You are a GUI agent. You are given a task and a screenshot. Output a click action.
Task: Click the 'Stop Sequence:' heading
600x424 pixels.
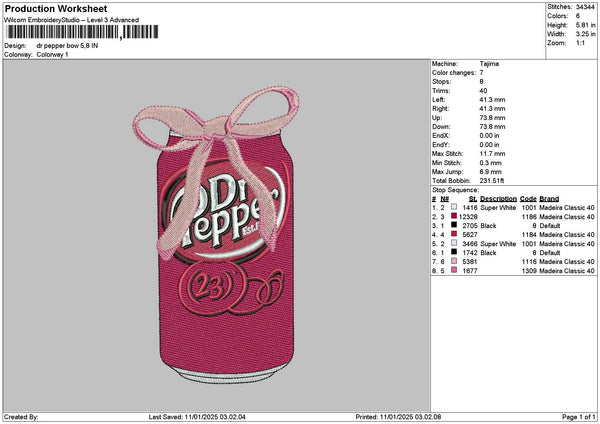click(455, 190)
